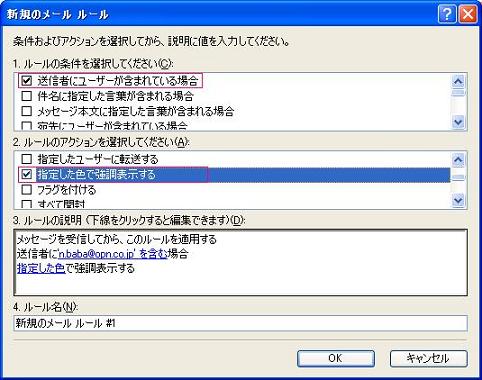Click the 指定した色 link in description
482x380 pixels.
[41, 268]
